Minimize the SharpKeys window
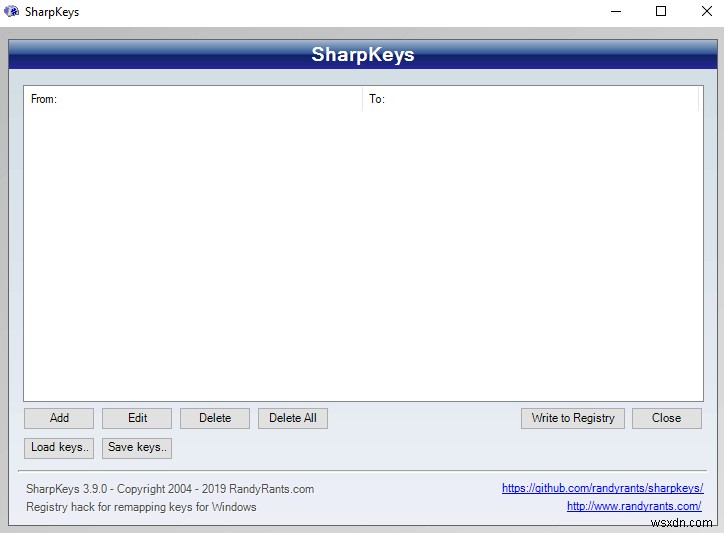Image resolution: width=724 pixels, height=533 pixels. [616, 11]
